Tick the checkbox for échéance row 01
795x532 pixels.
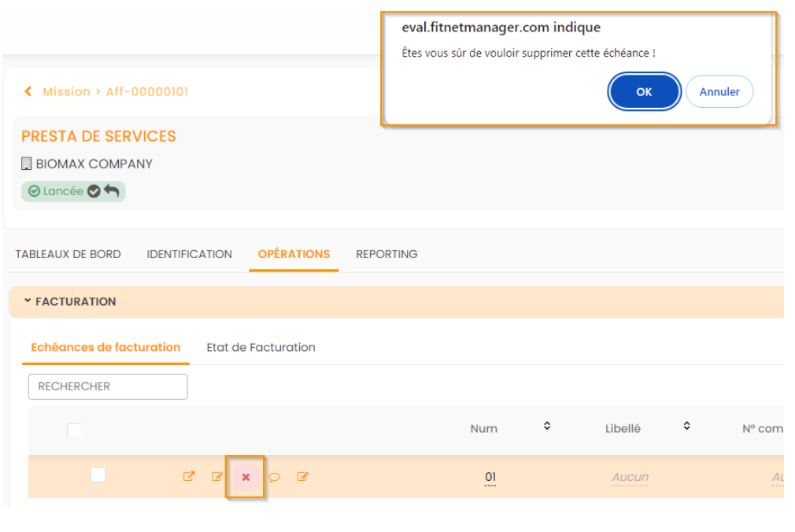[x=98, y=475]
